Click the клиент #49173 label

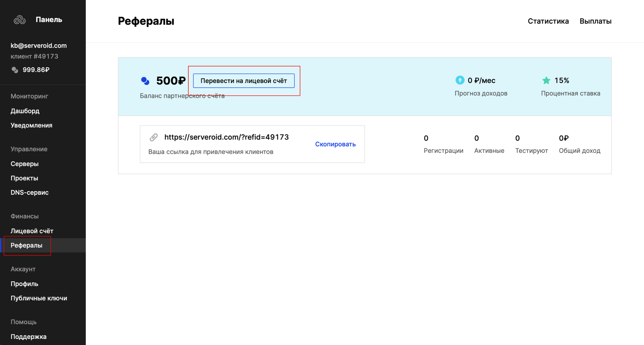tap(34, 56)
